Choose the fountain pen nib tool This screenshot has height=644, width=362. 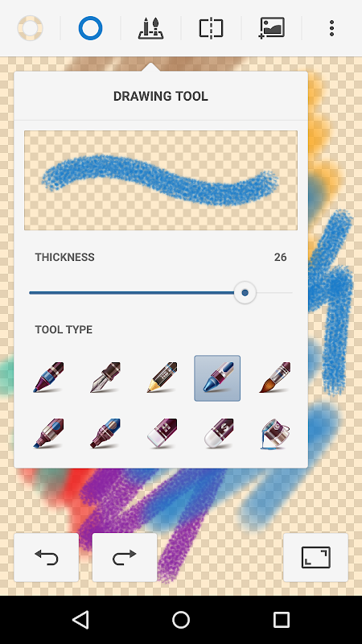click(105, 378)
